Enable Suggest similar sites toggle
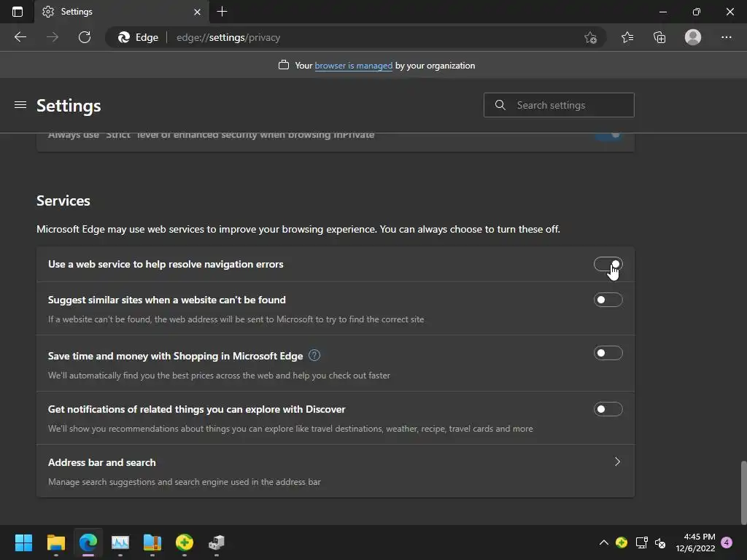Image resolution: width=747 pixels, height=560 pixels. [x=608, y=300]
